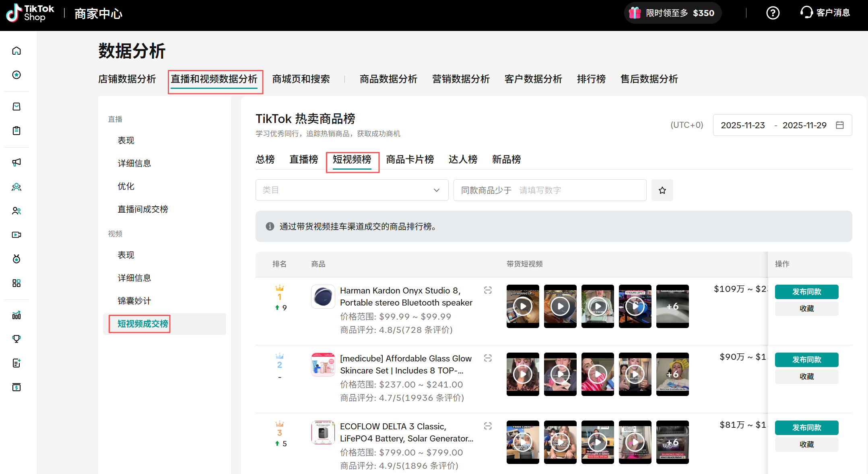Select 达人榜 tab
The image size is (868, 474).
[463, 160]
